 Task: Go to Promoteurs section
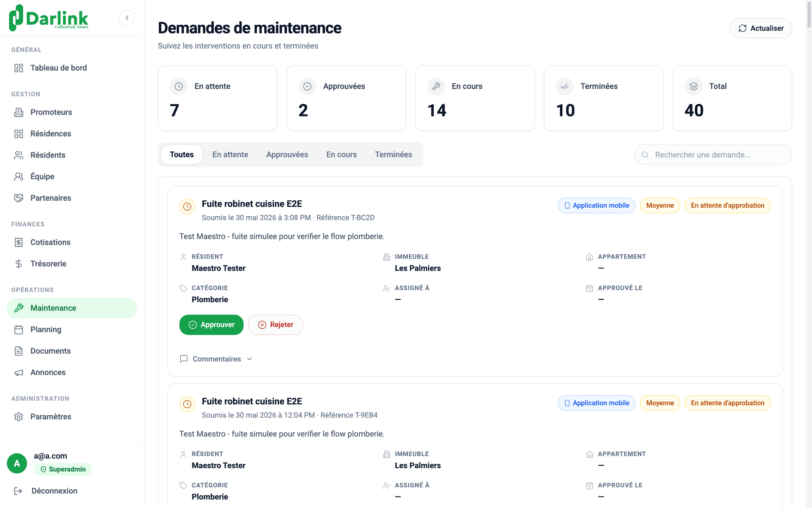(72, 112)
